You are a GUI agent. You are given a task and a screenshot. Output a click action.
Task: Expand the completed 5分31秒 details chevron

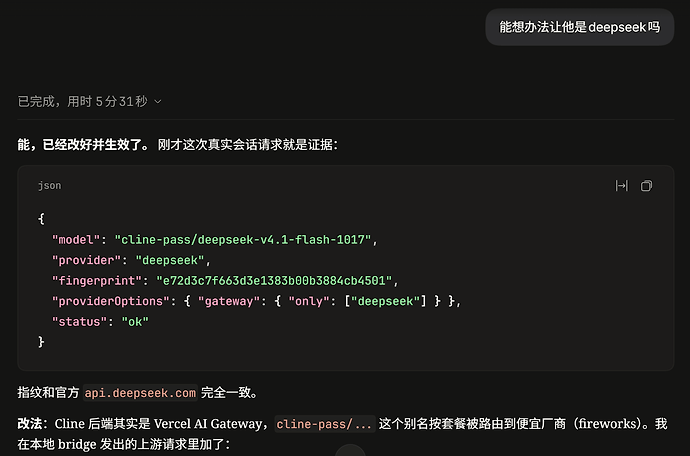pos(158,102)
